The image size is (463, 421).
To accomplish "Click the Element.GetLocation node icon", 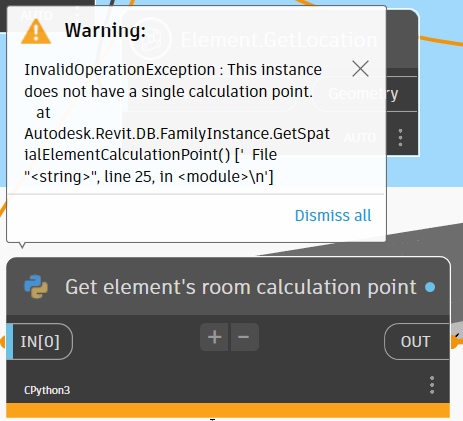I will click(x=150, y=39).
